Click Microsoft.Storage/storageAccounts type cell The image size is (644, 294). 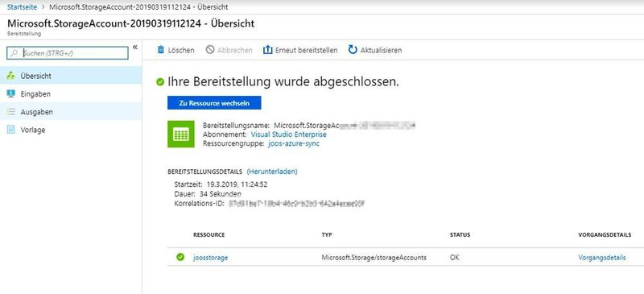pos(374,258)
